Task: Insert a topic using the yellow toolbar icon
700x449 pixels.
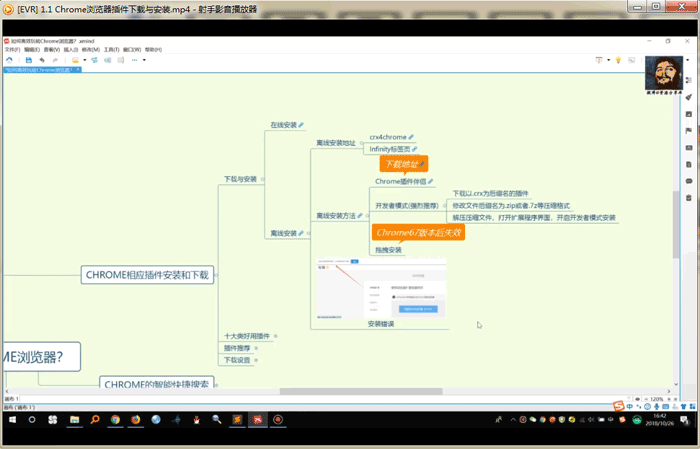Action: (x=75, y=60)
